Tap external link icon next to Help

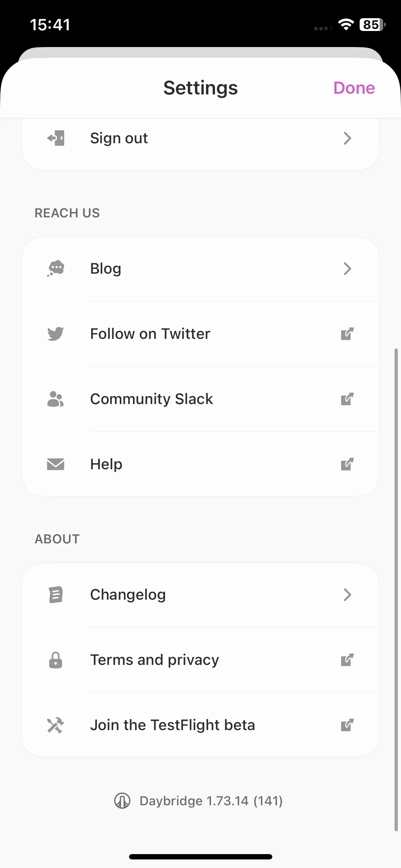tap(347, 464)
